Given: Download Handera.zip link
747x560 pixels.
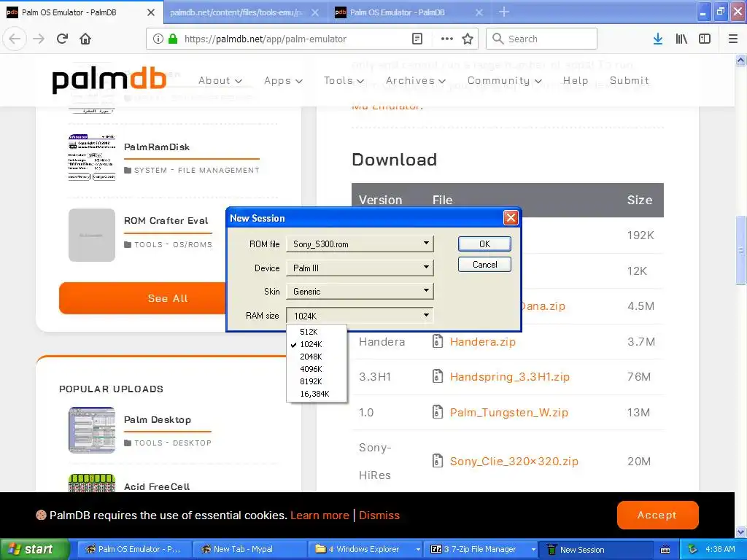Looking at the screenshot, I should pos(483,341).
